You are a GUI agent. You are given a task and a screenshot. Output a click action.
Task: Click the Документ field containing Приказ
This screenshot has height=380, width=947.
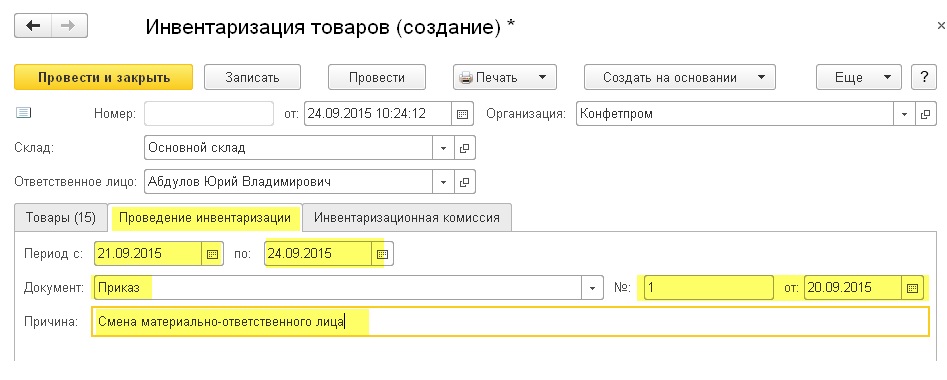(x=338, y=288)
